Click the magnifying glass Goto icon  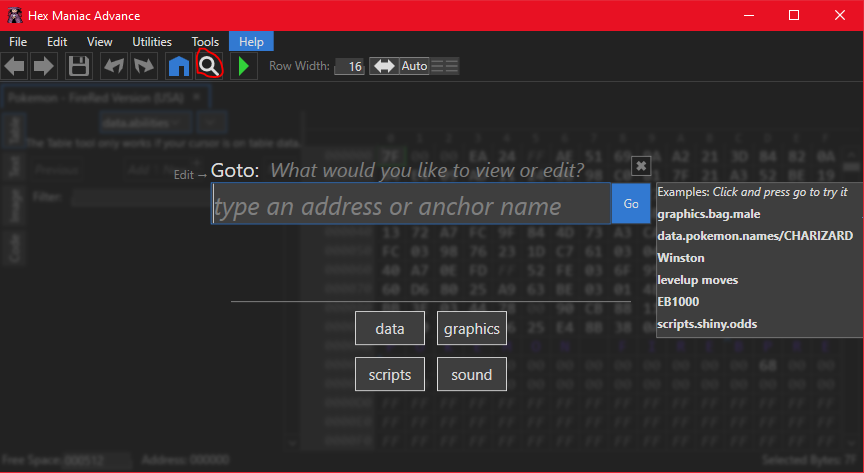coord(209,66)
